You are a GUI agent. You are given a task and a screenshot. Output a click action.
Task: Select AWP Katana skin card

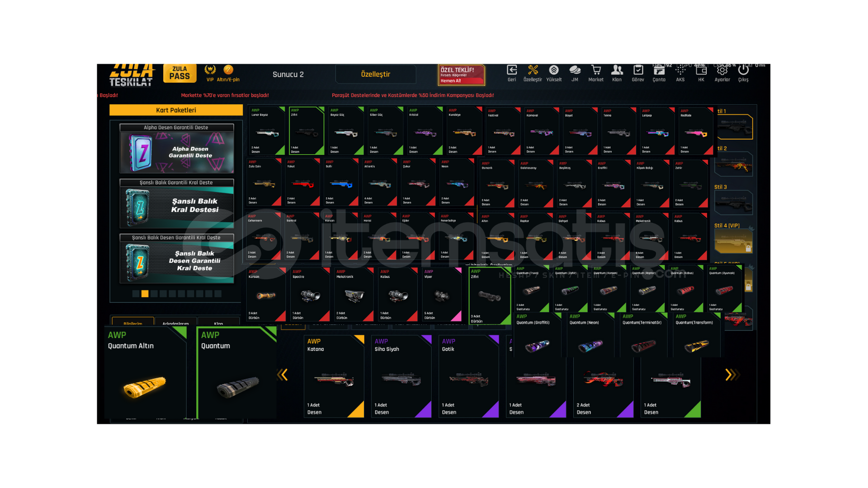coord(334,376)
